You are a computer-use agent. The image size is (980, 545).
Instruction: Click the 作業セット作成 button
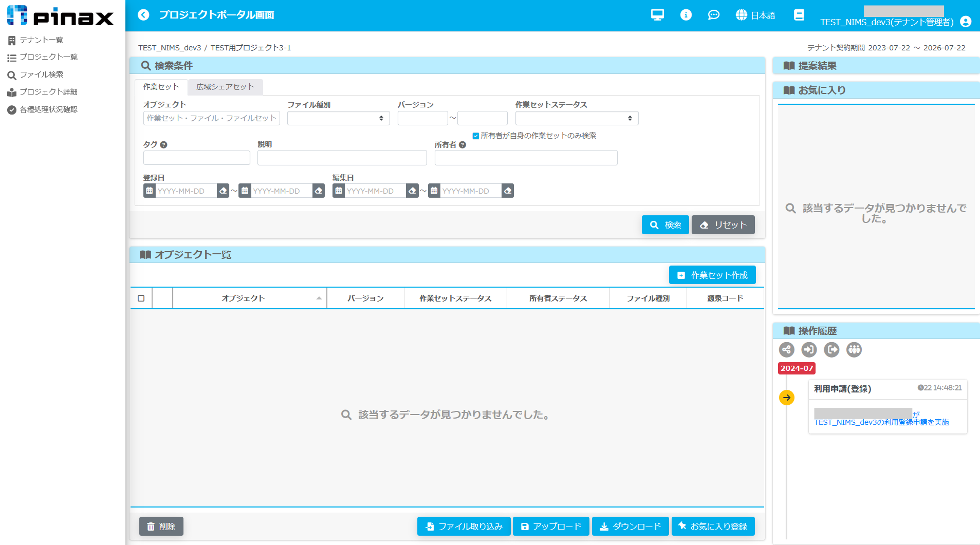[712, 275]
